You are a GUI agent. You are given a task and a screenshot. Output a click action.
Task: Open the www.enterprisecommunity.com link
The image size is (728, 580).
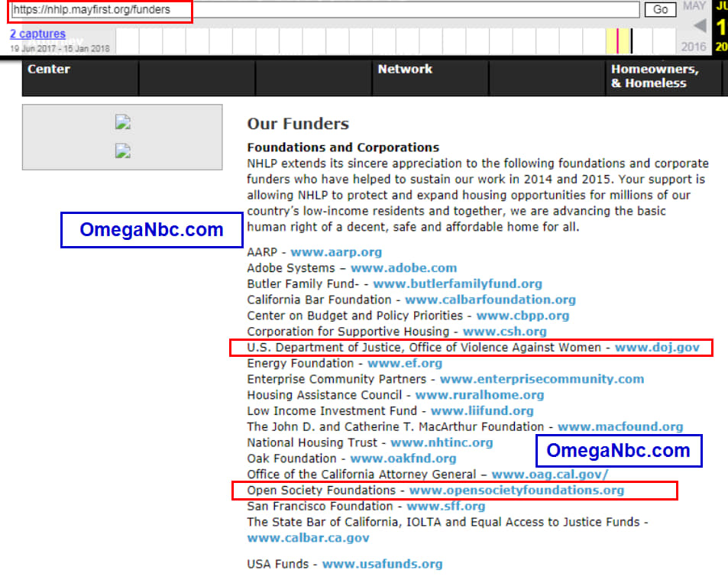[542, 379]
